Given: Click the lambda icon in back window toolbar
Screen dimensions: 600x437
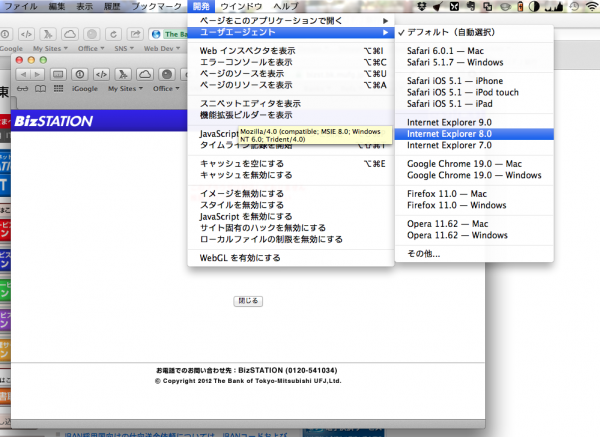Looking at the screenshot, I should (48, 34).
